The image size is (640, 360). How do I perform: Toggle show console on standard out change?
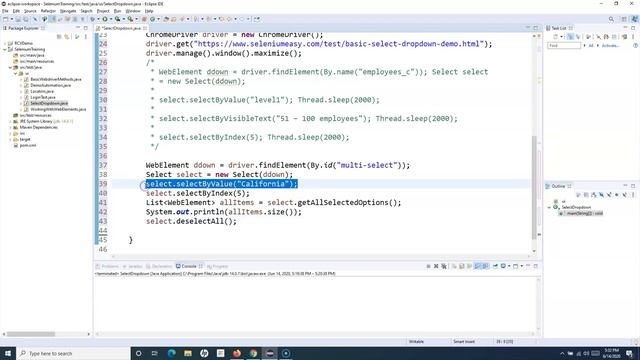pos(477,266)
